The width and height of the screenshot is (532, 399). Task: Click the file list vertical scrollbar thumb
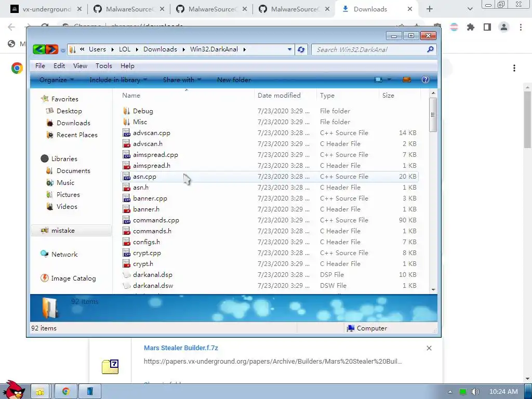[x=433, y=115]
